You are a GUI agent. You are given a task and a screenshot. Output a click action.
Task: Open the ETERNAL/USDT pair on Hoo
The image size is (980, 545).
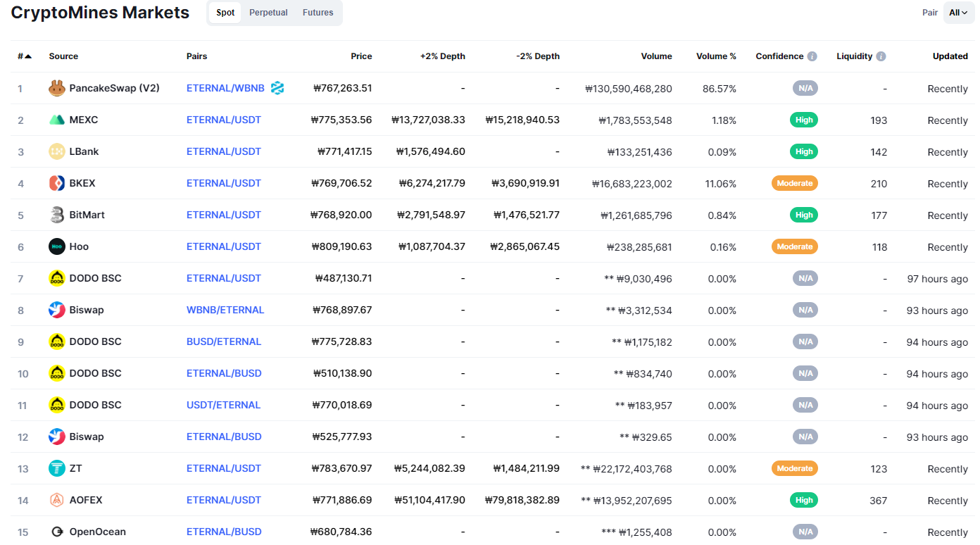224,246
